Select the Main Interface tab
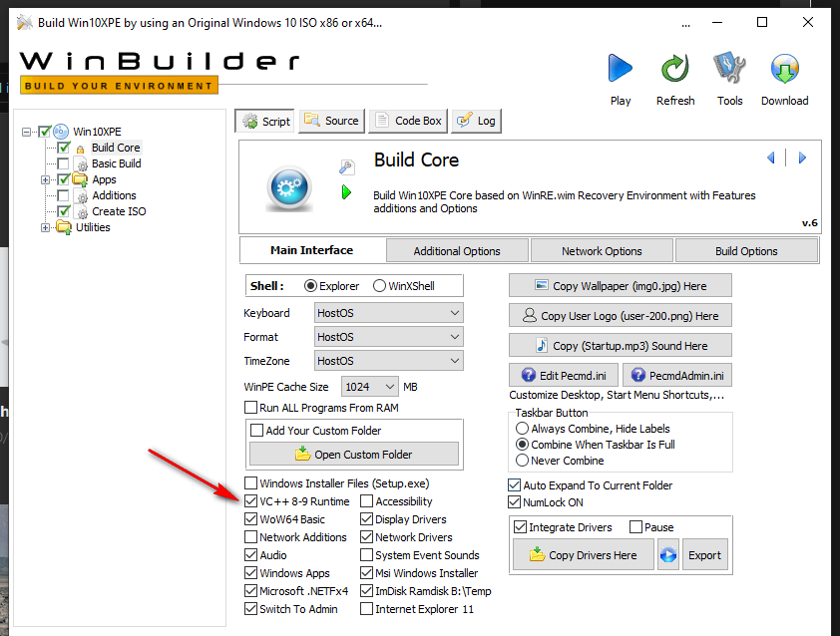 [x=312, y=250]
